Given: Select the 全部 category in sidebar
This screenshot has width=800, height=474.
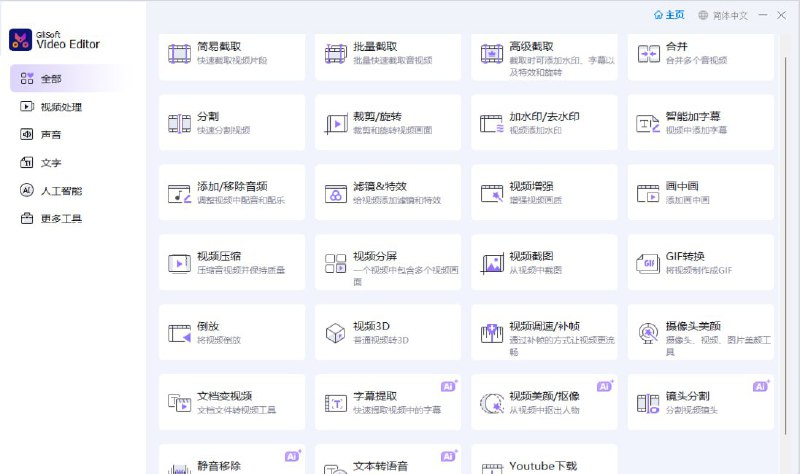Looking at the screenshot, I should [x=66, y=78].
